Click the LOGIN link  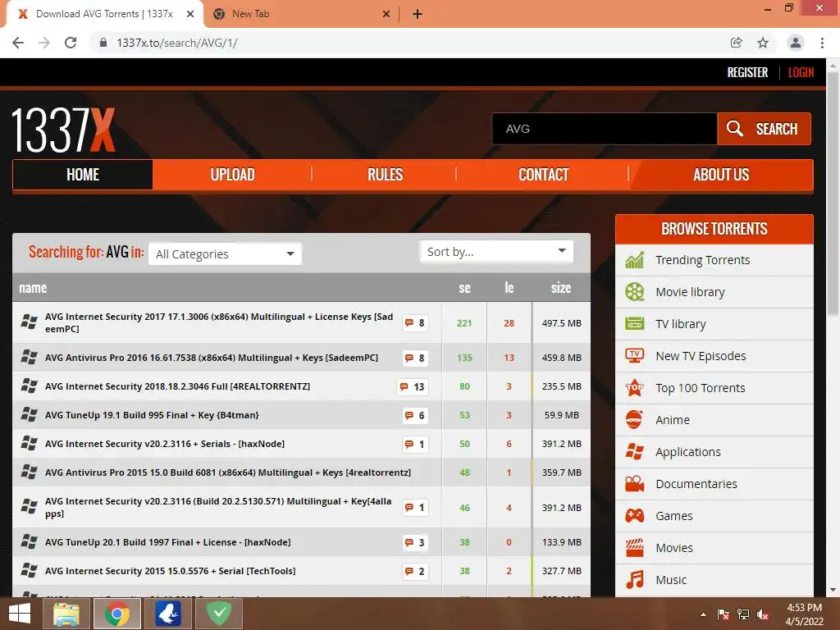(x=801, y=72)
